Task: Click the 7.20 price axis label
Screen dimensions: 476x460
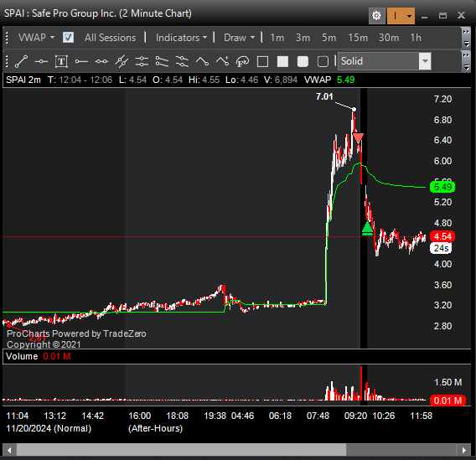Action: [x=442, y=99]
